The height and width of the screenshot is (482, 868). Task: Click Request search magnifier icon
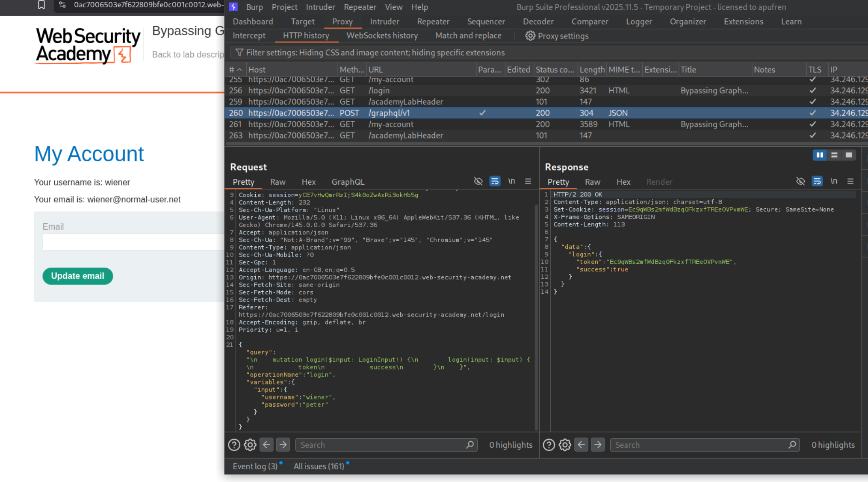coord(469,445)
